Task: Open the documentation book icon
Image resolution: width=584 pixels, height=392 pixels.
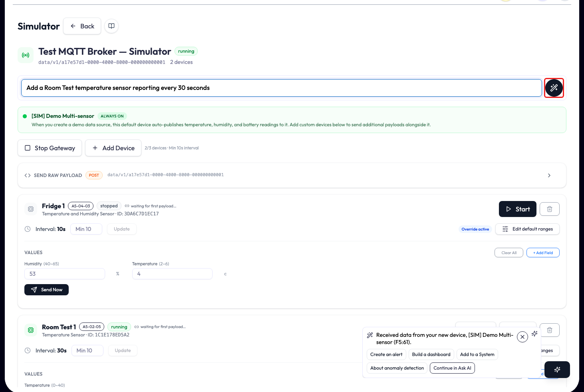Action: pos(111,26)
